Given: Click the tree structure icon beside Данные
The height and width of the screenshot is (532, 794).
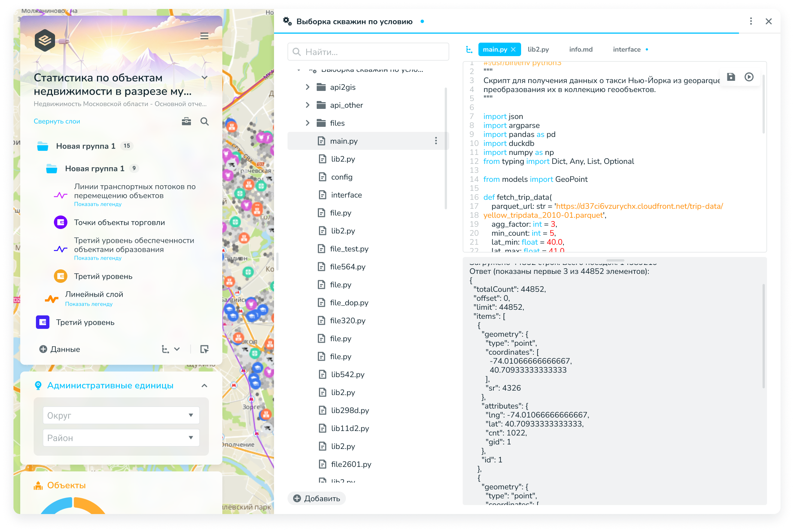Looking at the screenshot, I should point(165,349).
